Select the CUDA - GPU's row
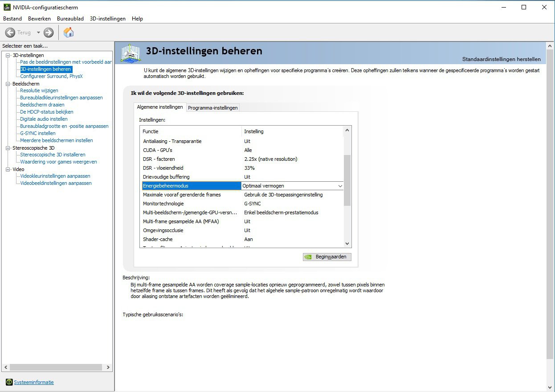Image resolution: width=555 pixels, height=392 pixels. coord(242,150)
